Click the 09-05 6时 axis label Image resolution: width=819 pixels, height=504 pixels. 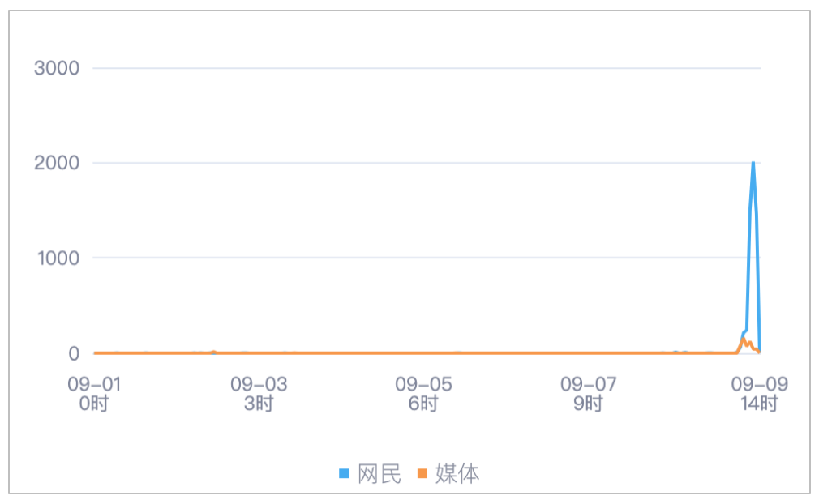(x=423, y=394)
